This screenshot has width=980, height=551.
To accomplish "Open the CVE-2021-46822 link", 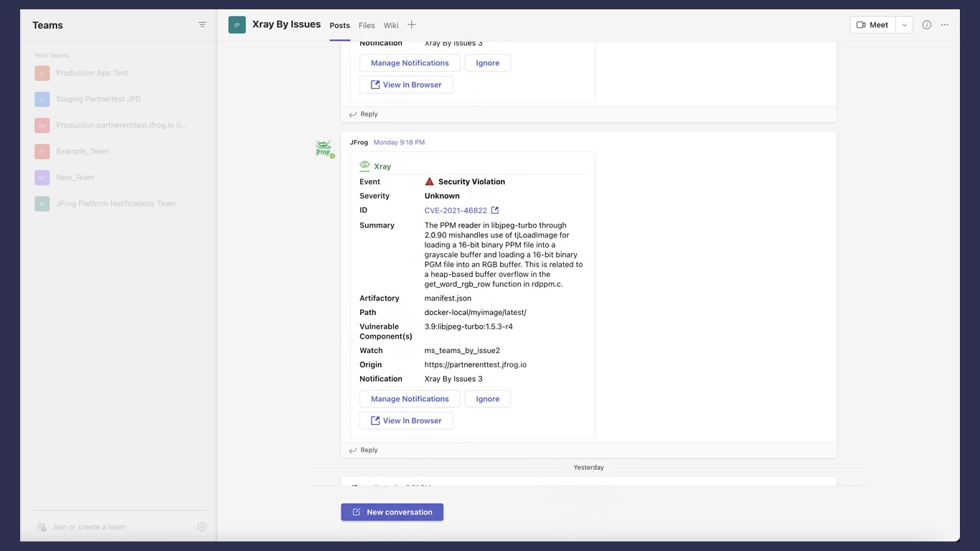I will (456, 210).
